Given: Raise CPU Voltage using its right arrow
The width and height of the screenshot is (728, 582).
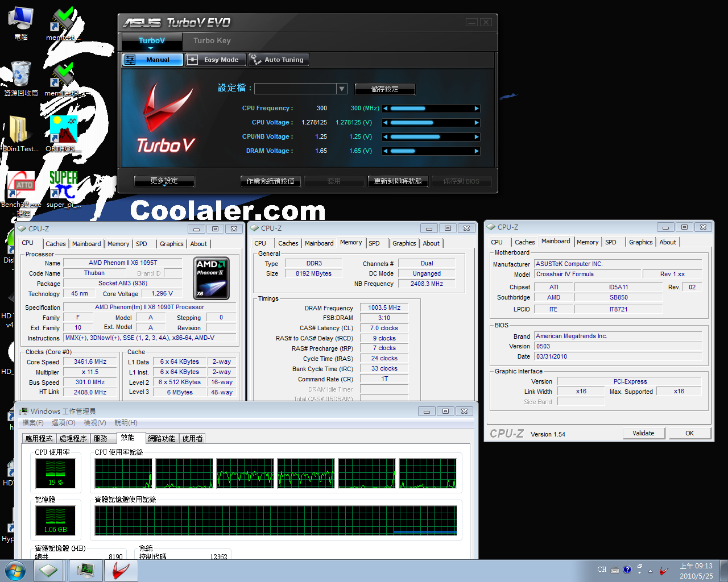Looking at the screenshot, I should pos(477,122).
